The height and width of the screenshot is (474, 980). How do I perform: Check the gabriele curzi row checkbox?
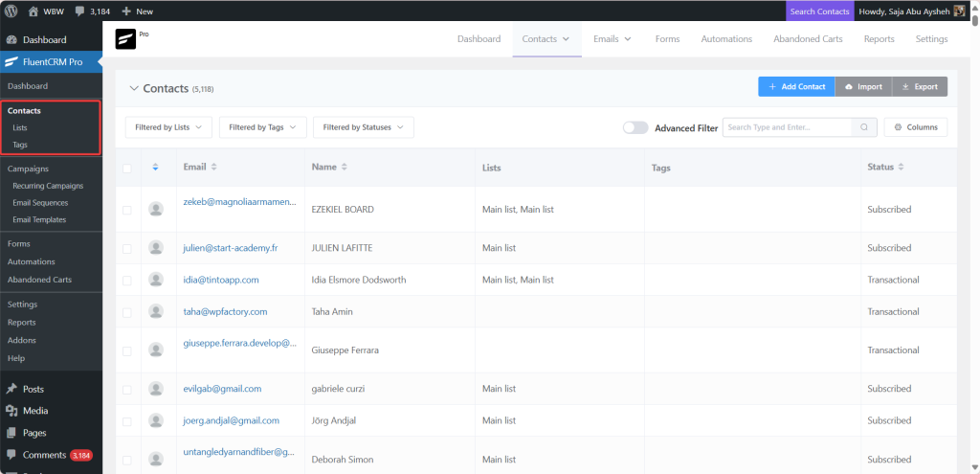click(x=127, y=390)
